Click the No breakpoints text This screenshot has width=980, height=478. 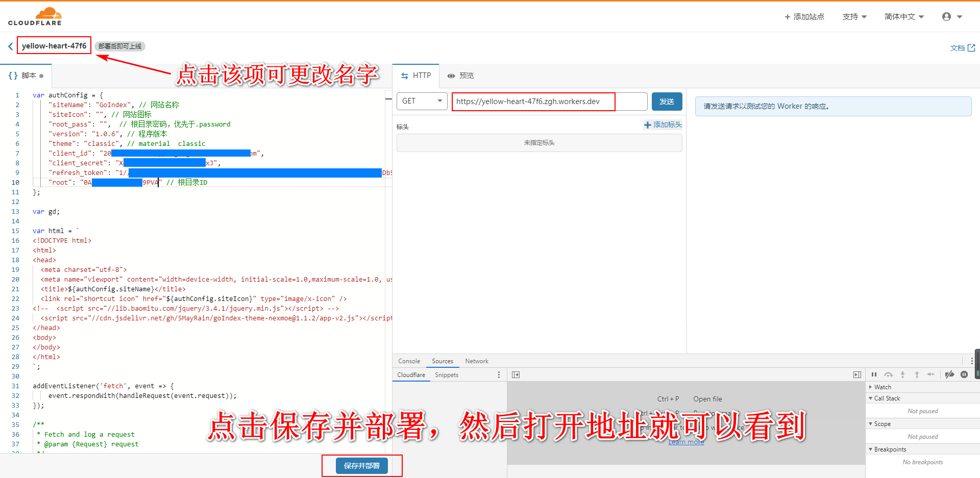point(922,462)
